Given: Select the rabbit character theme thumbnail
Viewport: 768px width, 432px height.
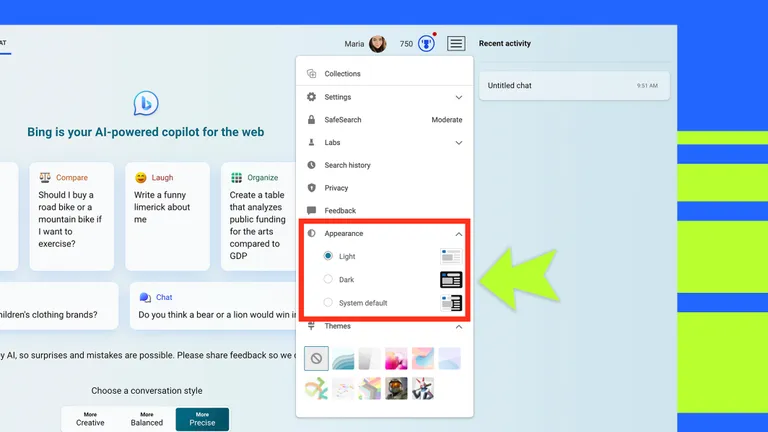Looking at the screenshot, I should tap(423, 388).
